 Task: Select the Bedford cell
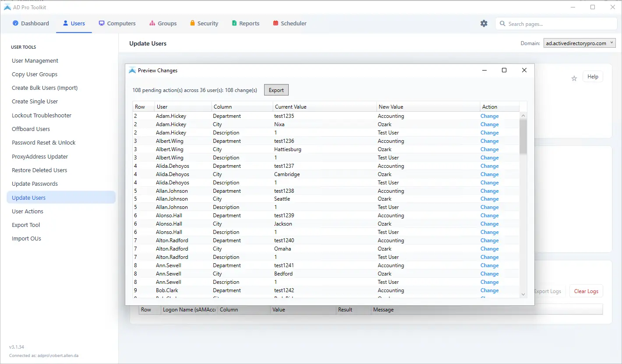coord(283,274)
